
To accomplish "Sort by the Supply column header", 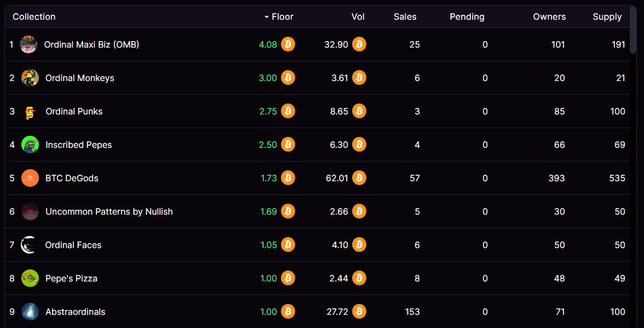I will click(x=607, y=17).
